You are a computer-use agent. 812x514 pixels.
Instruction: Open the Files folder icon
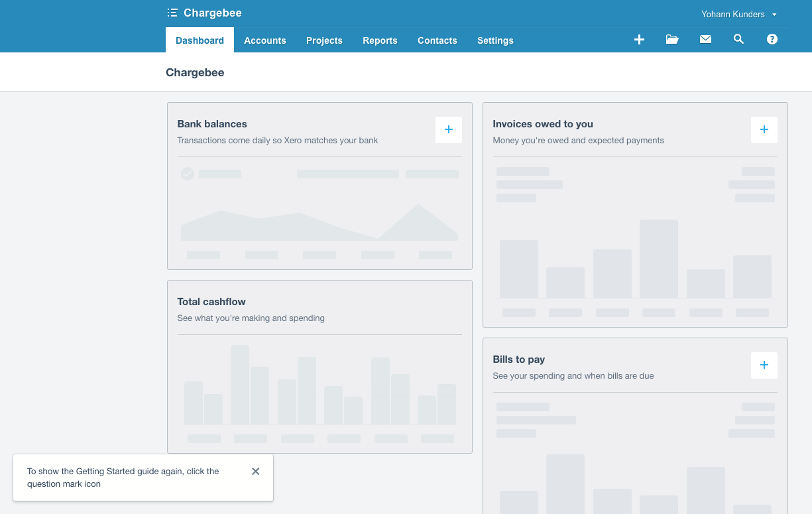click(672, 40)
